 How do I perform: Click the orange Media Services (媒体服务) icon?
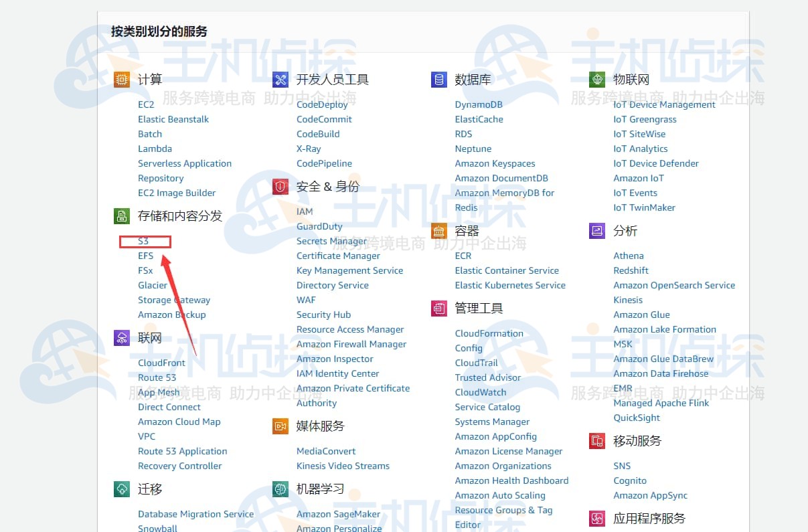280,426
